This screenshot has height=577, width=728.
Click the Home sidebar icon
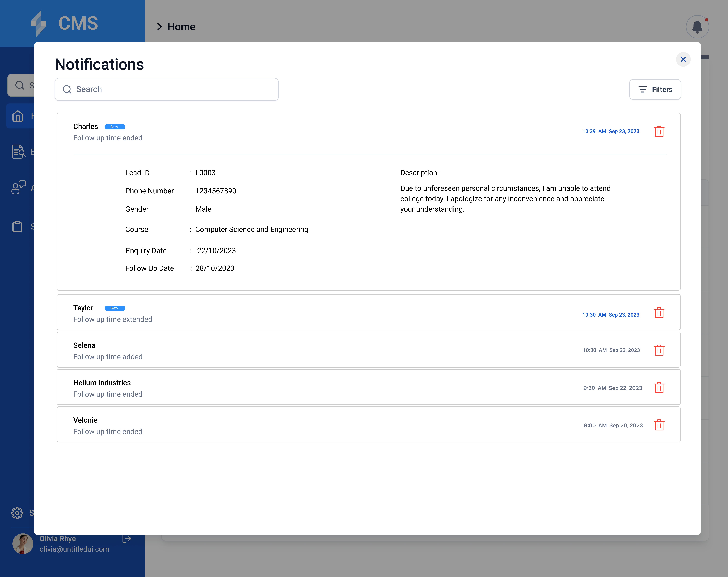18,116
